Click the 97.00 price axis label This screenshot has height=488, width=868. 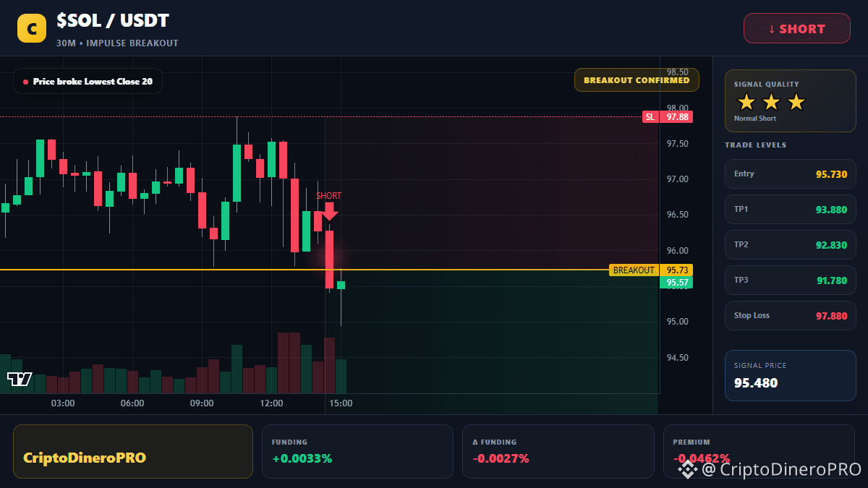[x=677, y=179]
